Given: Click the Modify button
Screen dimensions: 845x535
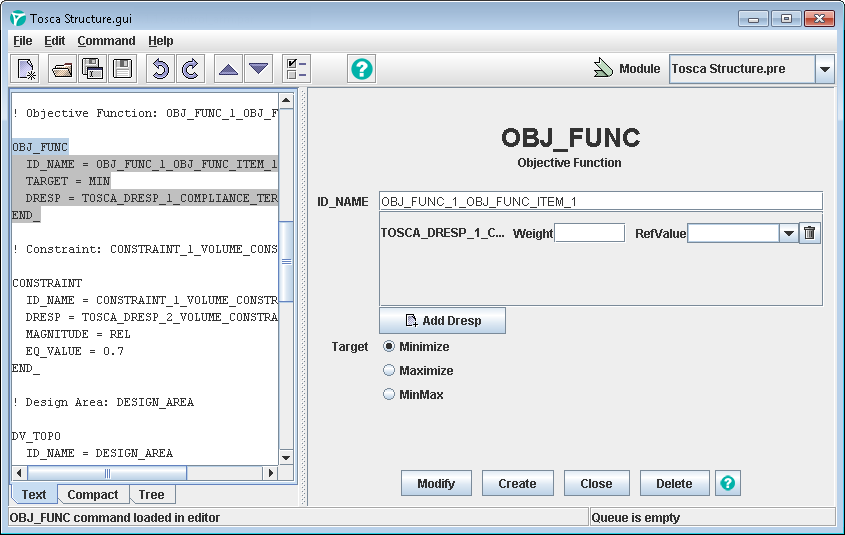Looking at the screenshot, I should [436, 483].
